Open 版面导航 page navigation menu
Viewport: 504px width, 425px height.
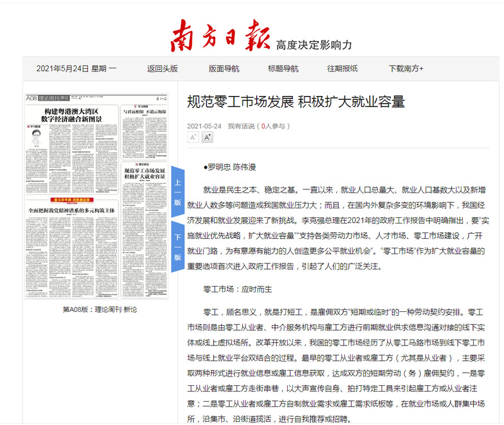tap(224, 69)
